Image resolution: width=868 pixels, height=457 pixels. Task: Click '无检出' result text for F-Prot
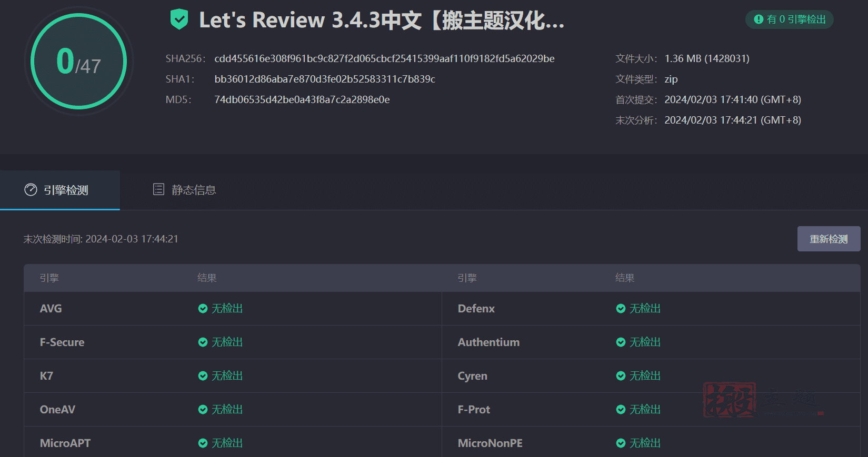coord(645,410)
